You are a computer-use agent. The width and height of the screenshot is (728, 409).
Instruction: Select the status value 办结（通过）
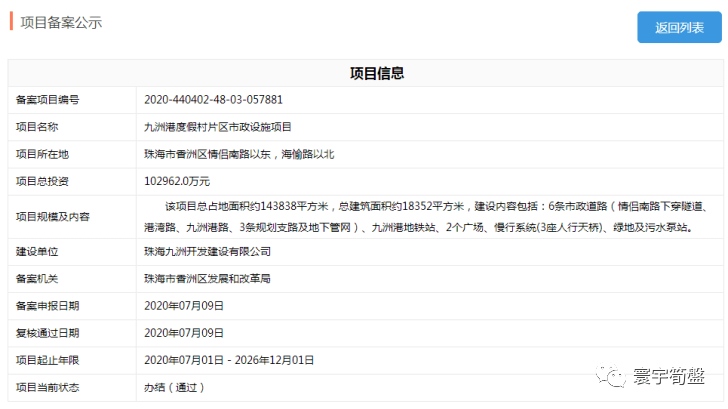click(x=174, y=388)
